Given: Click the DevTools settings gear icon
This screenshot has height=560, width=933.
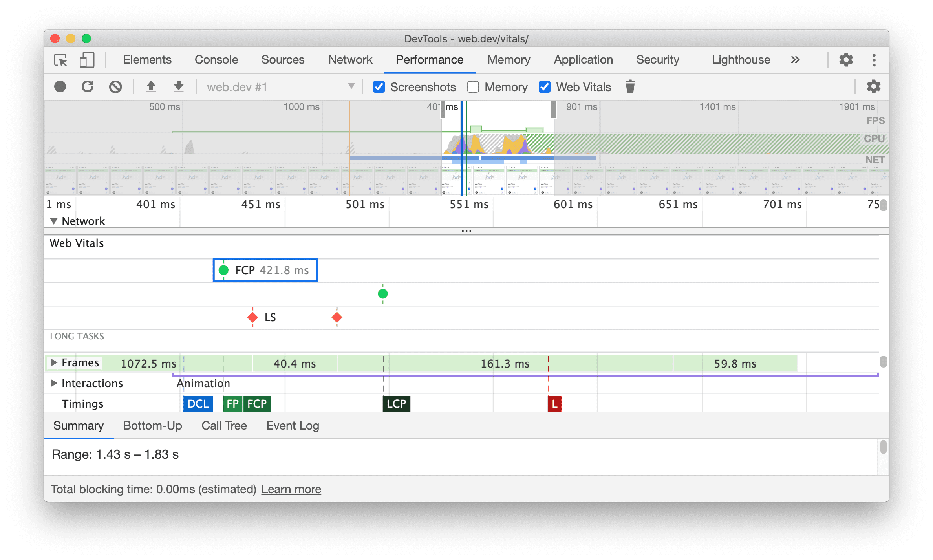Looking at the screenshot, I should (846, 59).
